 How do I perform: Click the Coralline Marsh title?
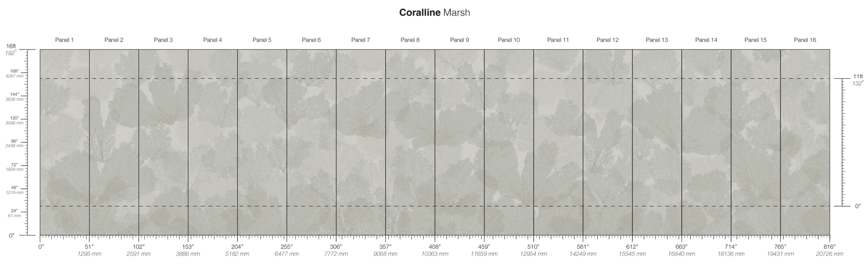(x=434, y=13)
